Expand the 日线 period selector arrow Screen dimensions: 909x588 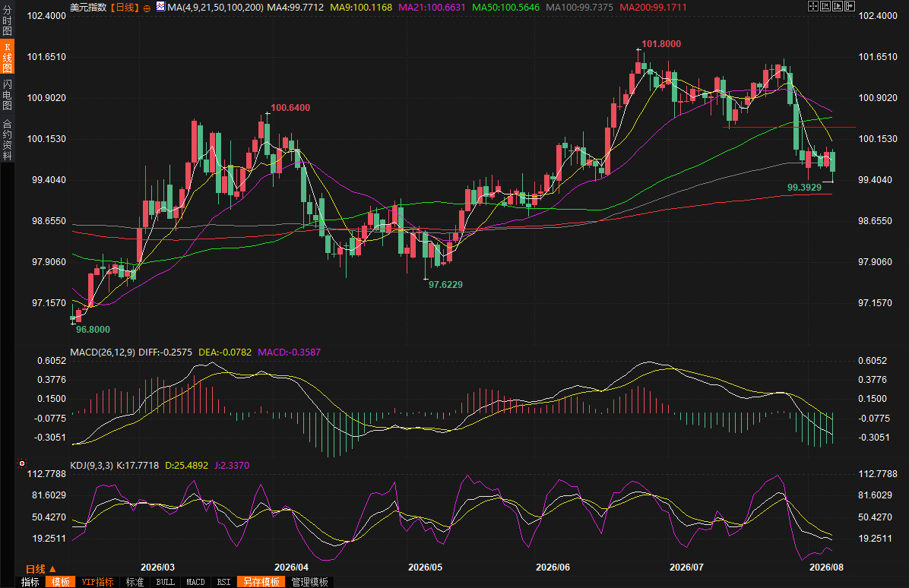point(52,570)
